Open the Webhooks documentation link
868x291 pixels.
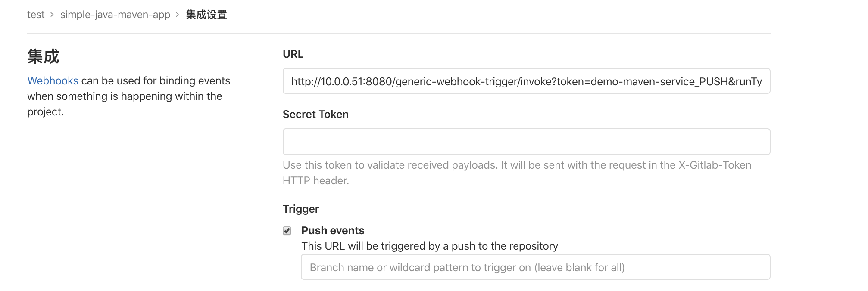(x=53, y=80)
